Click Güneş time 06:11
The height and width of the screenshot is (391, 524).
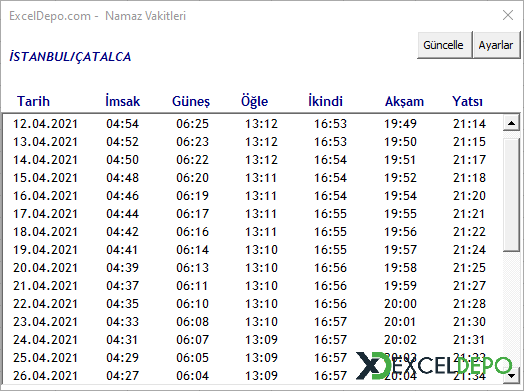pyautogui.click(x=192, y=286)
